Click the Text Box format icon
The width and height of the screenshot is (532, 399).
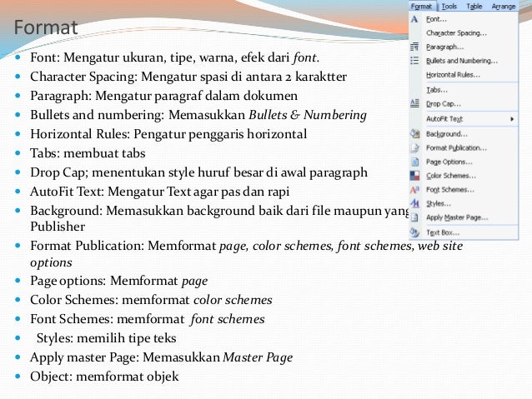414,232
